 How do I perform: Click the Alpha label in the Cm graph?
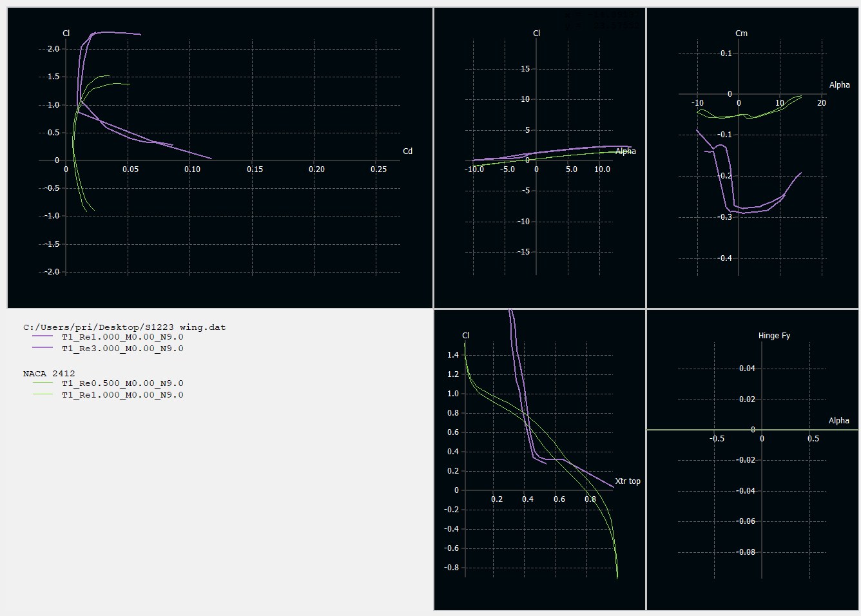(x=840, y=85)
